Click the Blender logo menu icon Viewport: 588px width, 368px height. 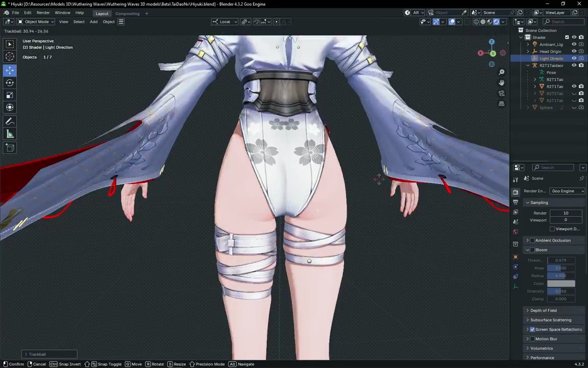(x=6, y=13)
